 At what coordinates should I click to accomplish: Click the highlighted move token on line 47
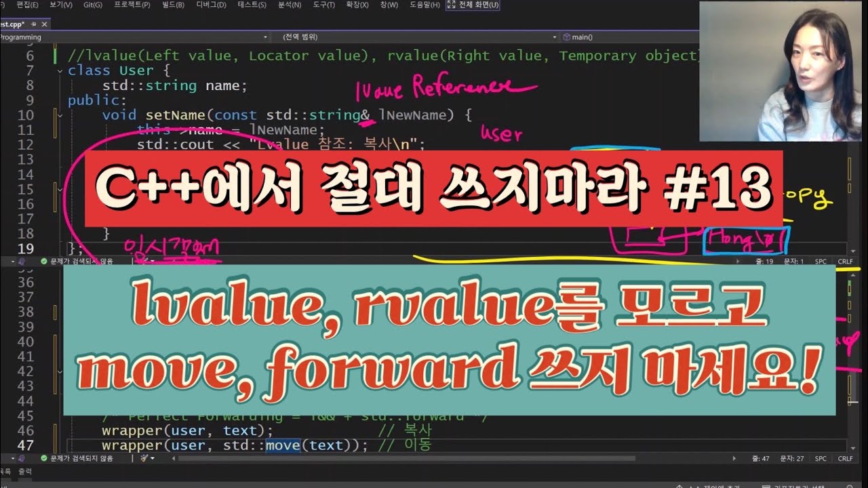tap(282, 445)
